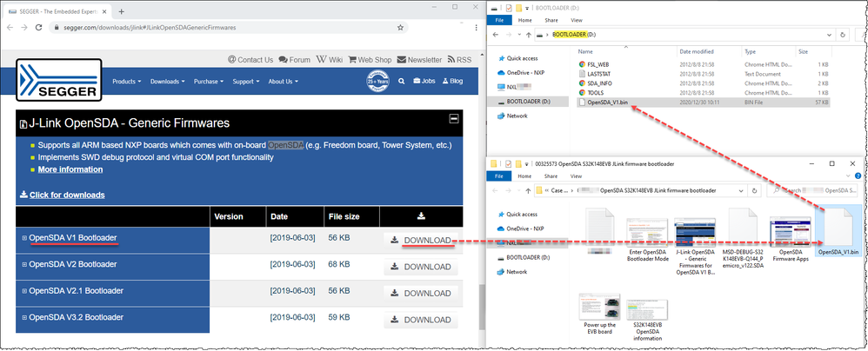This screenshot has width=868, height=351.
Task: Open Chrome's three-dot menu
Action: click(476, 27)
